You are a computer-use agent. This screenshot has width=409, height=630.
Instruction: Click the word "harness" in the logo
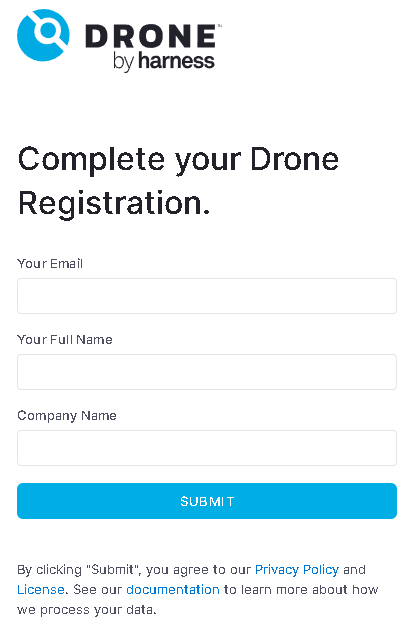pyautogui.click(x=176, y=61)
